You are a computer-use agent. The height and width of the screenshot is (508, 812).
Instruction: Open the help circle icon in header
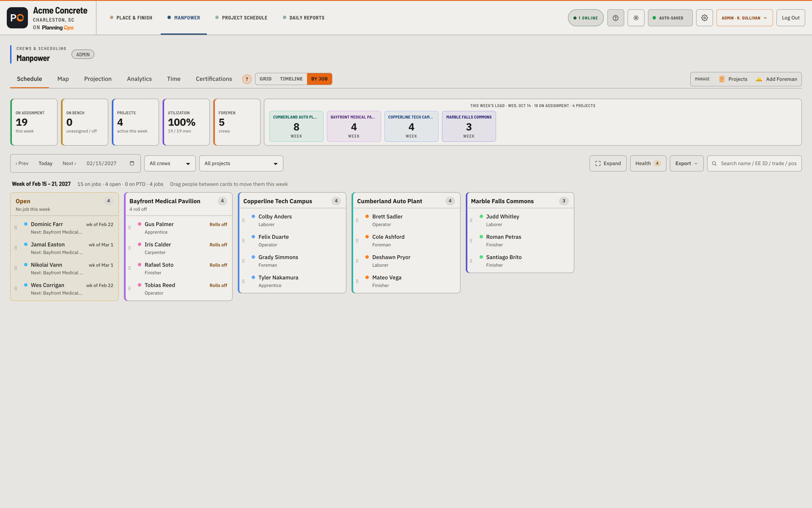(x=615, y=18)
